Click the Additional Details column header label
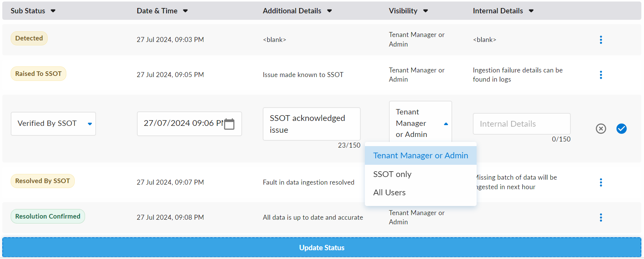Viewport: 644px width, 259px height. 292,11
